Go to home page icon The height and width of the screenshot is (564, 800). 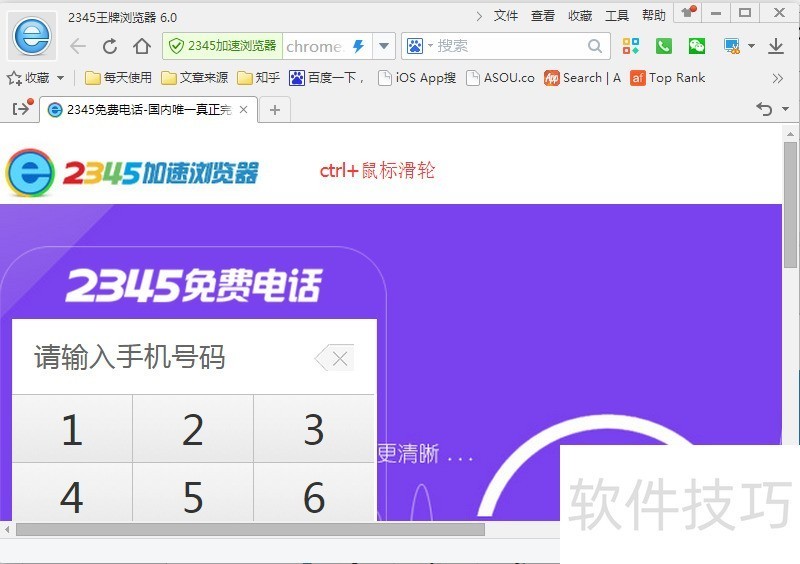(142, 46)
